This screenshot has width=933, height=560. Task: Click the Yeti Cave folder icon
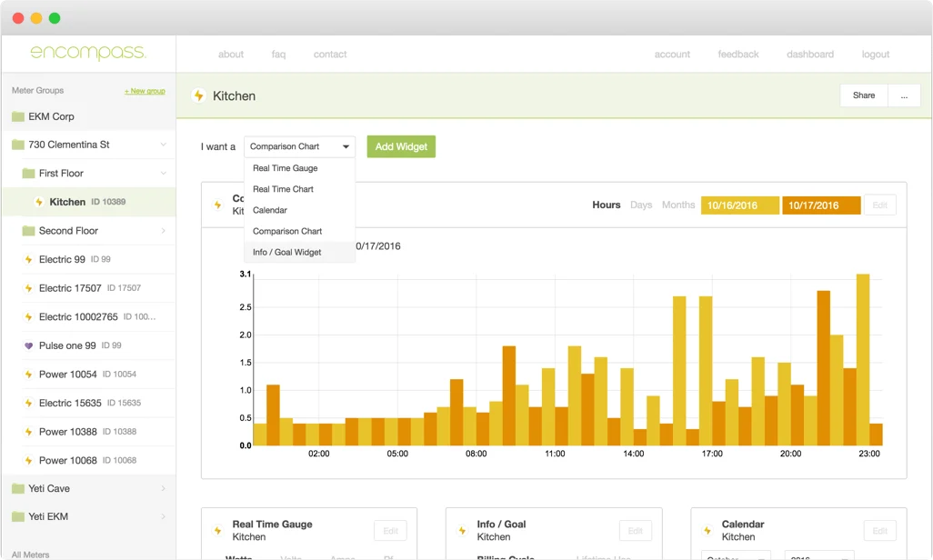[18, 488]
